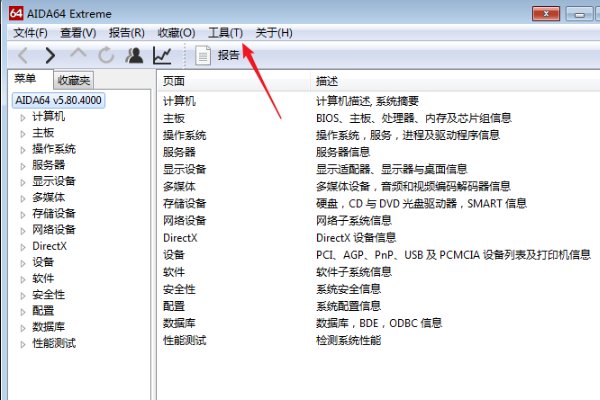Screen dimensions: 600x400
Task: Select the 性能测试 row in page list
Action: (379, 340)
